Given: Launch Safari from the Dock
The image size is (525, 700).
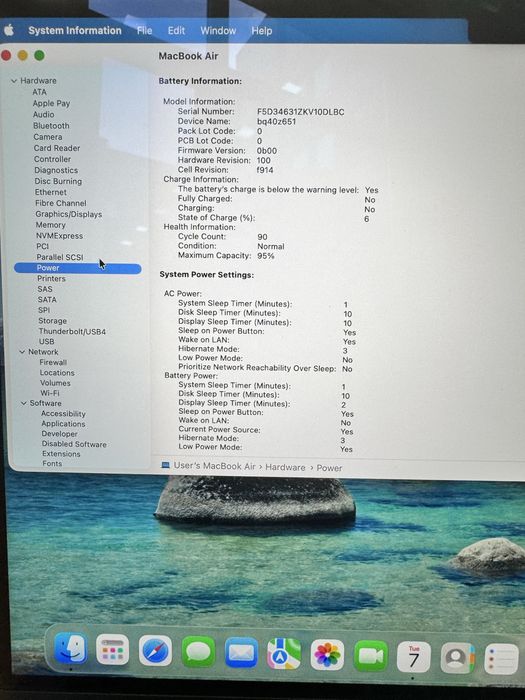Looking at the screenshot, I should pyautogui.click(x=155, y=651).
